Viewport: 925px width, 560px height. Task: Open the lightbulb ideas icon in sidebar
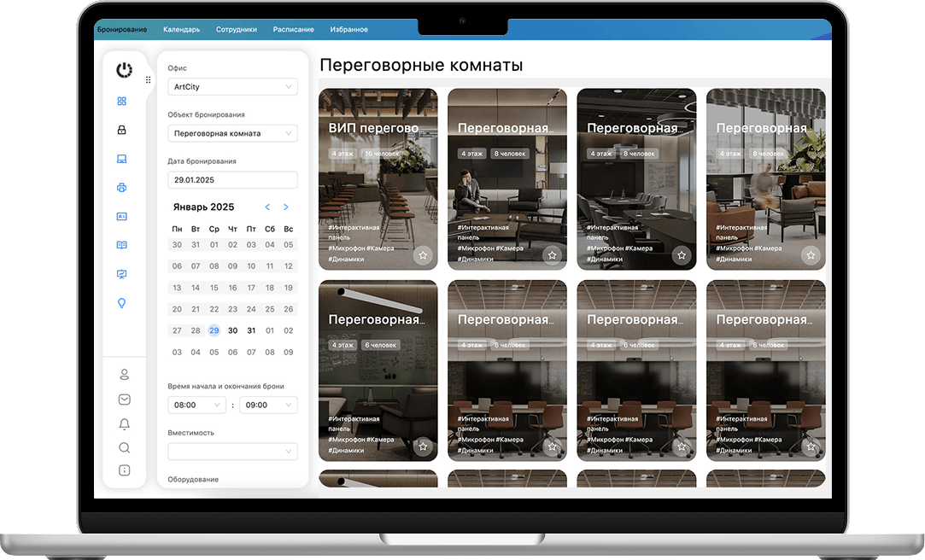click(121, 303)
